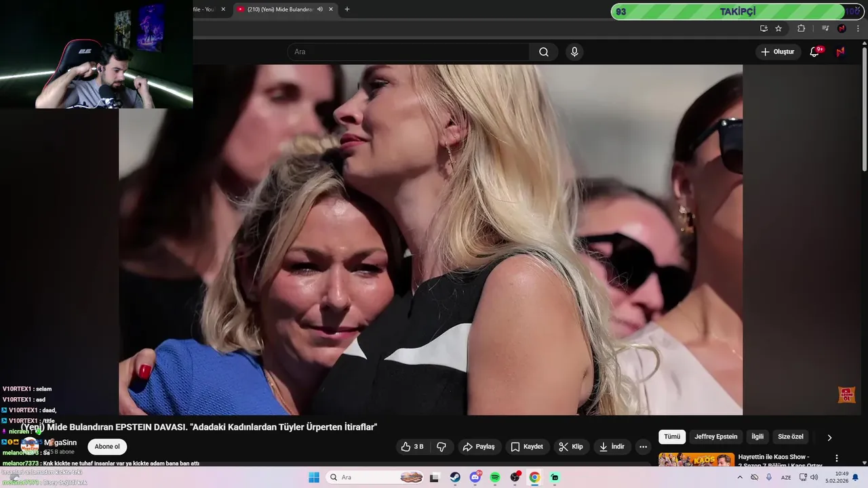This screenshot has height=488, width=868.
Task: Open Task View on the taskbar
Action: point(435,477)
